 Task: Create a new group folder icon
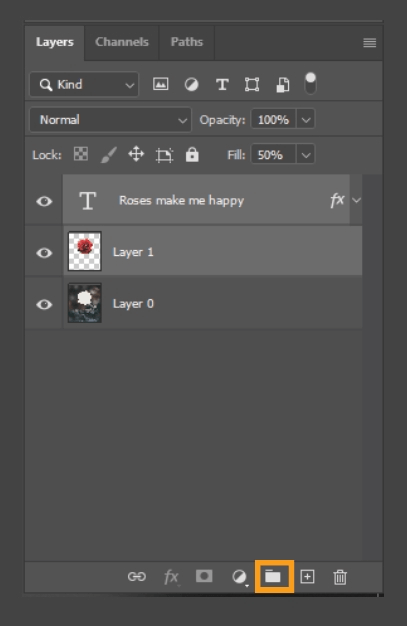(x=274, y=576)
